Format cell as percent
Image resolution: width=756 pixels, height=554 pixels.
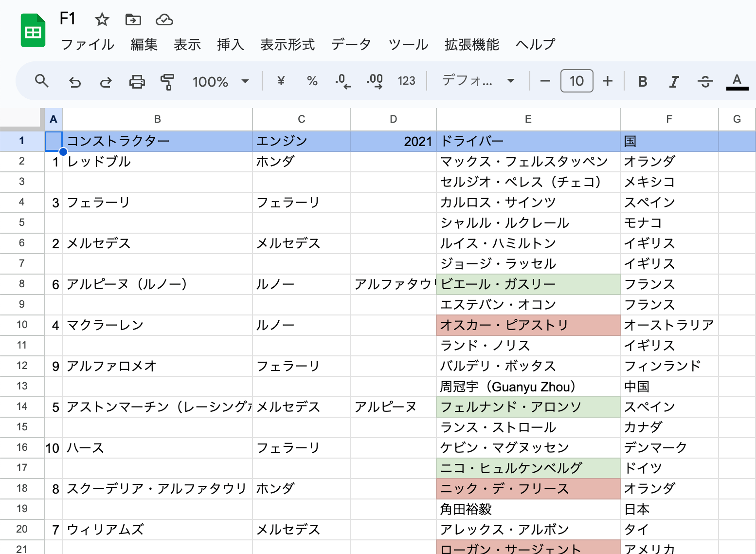312,81
